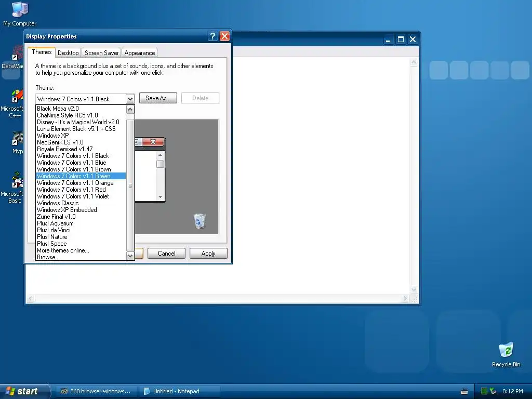Click Notepad horizontal scroll left arrow
532x399 pixels.
pos(31,299)
